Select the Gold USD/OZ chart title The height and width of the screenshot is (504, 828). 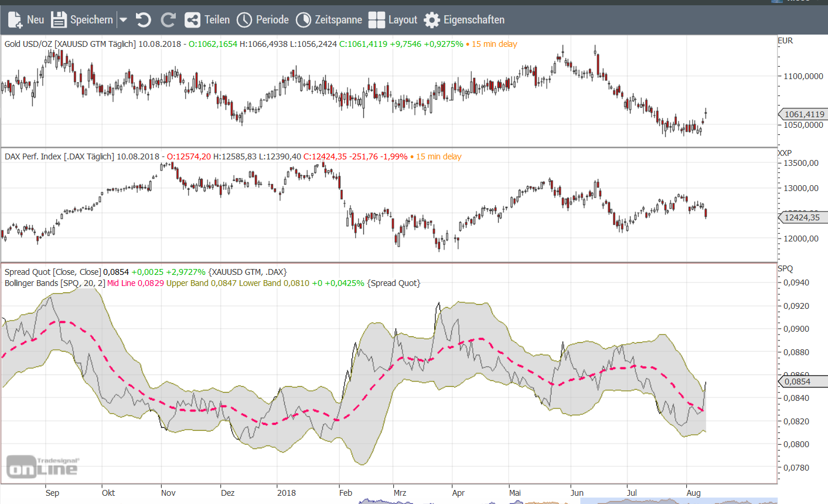[70, 44]
